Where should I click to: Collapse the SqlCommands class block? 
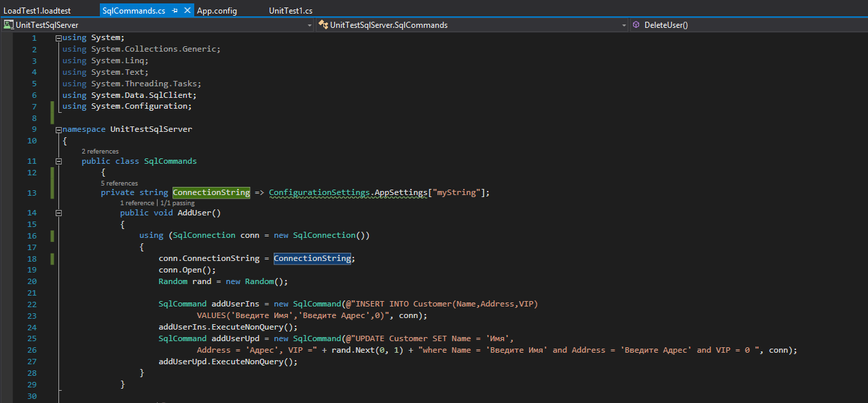coord(59,162)
